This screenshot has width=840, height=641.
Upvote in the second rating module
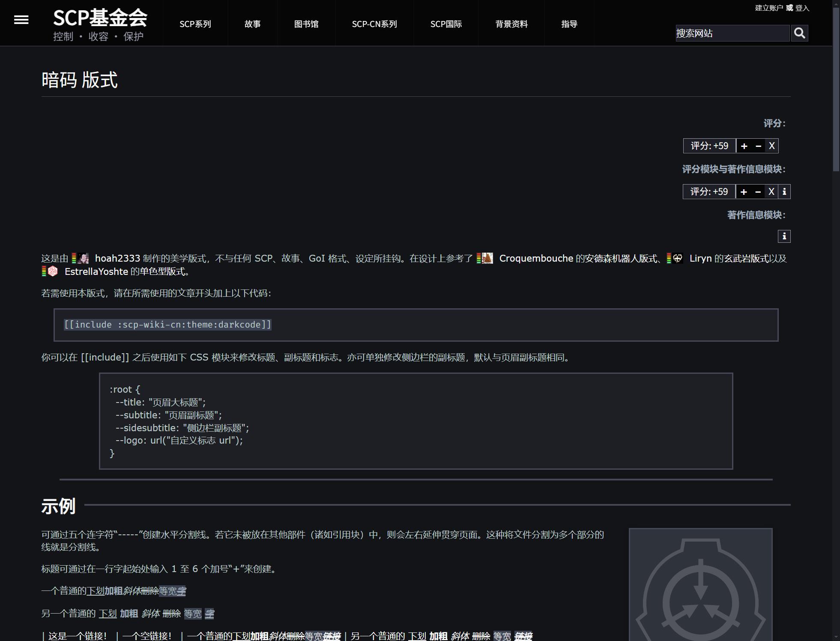point(744,192)
